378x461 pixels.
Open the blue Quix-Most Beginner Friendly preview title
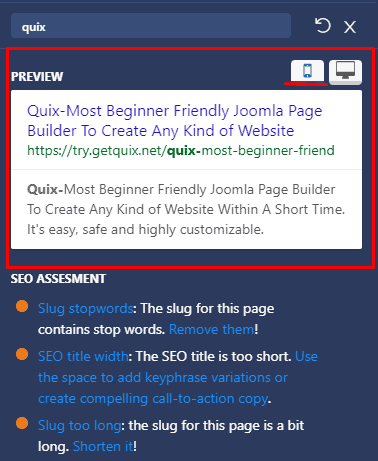pos(175,121)
